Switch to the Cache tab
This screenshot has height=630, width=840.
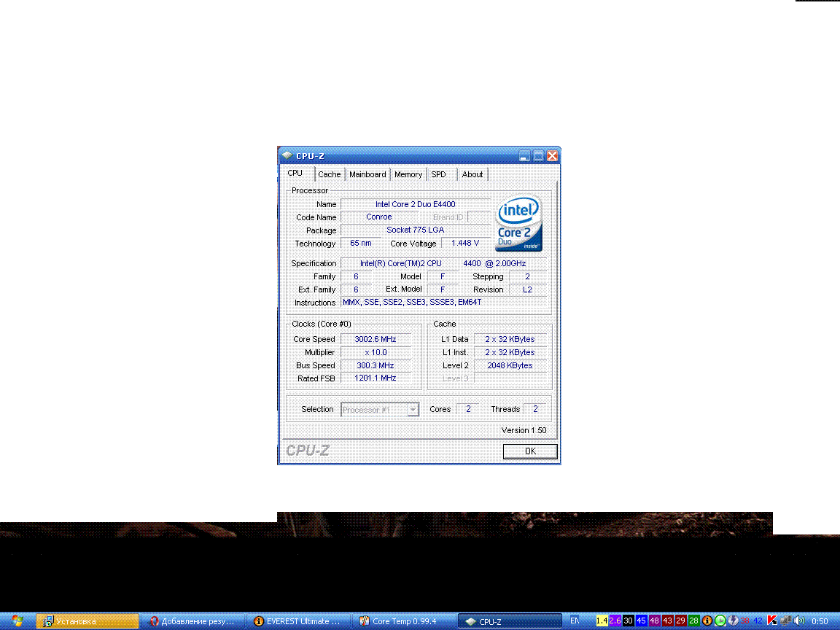coord(329,175)
